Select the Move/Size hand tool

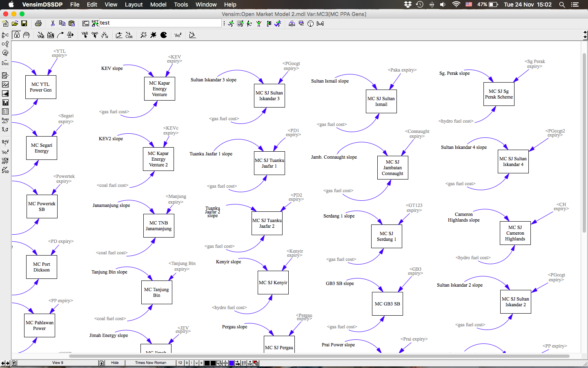27,35
